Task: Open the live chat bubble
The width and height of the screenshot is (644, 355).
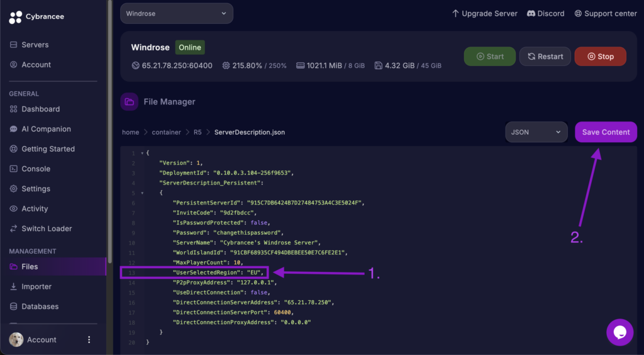Action: point(619,332)
